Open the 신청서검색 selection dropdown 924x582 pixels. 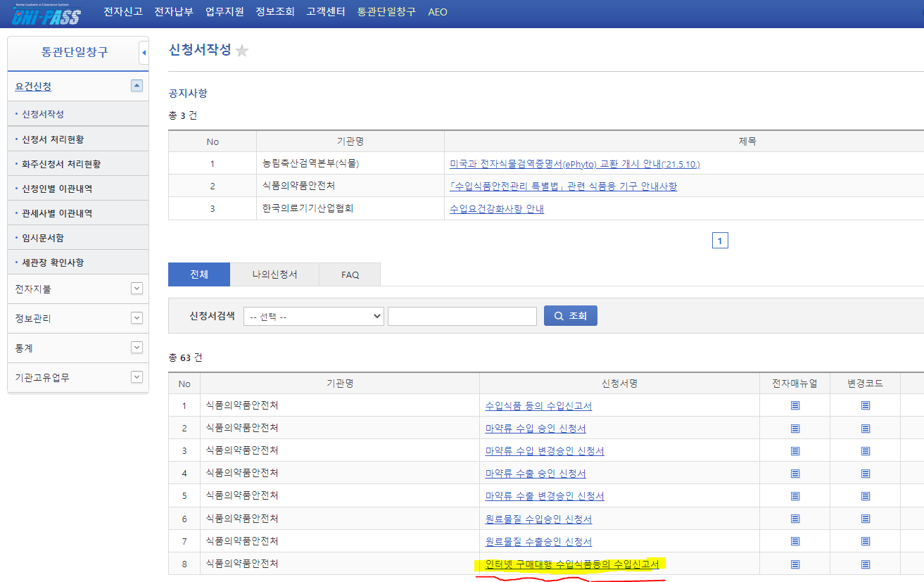tap(312, 315)
